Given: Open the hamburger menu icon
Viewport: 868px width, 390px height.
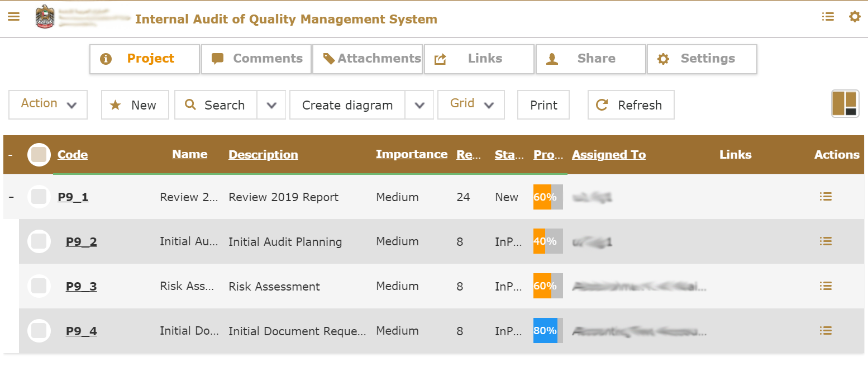Looking at the screenshot, I should [13, 17].
